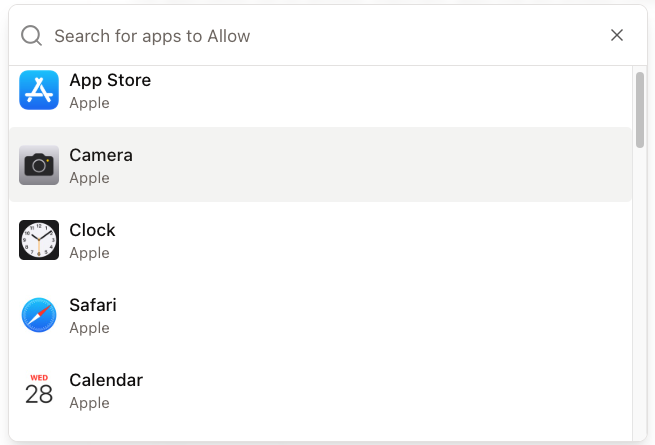Click the Apple subtitle under App Store
This screenshot has width=655, height=445.
[89, 103]
